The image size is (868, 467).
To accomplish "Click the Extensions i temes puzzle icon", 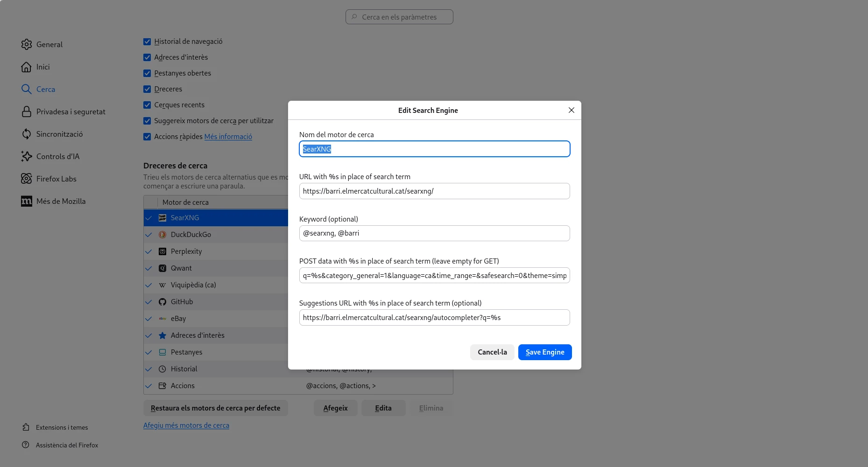I will [x=26, y=427].
